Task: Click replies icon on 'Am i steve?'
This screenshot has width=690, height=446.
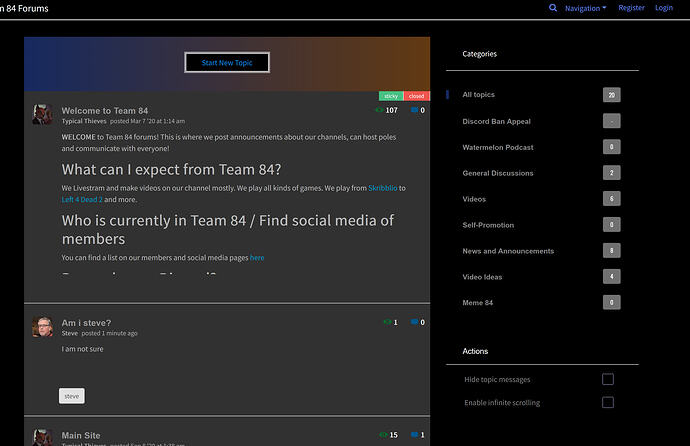Action: tap(414, 322)
